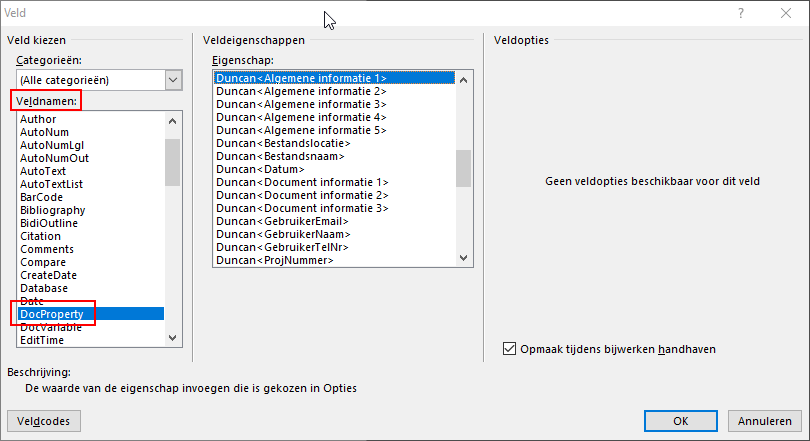Click the Annuleren button

pos(765,421)
